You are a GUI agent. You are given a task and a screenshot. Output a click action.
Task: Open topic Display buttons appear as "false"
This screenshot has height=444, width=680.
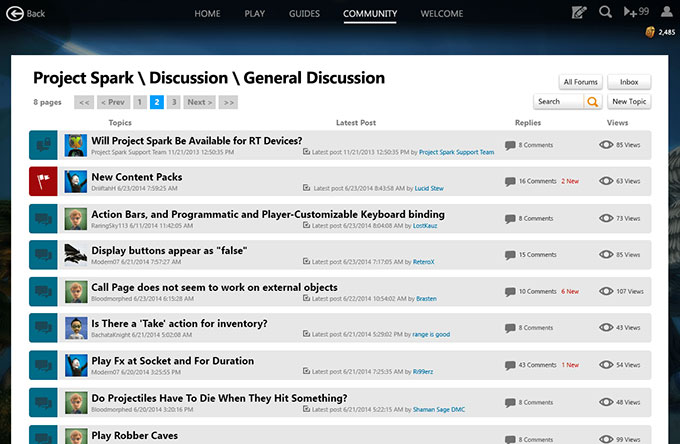coord(169,251)
